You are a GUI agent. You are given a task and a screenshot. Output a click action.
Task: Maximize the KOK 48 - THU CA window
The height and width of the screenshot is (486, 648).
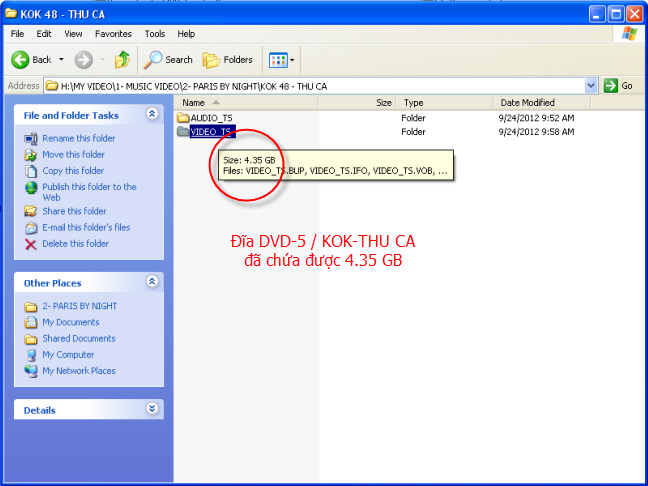pos(616,14)
